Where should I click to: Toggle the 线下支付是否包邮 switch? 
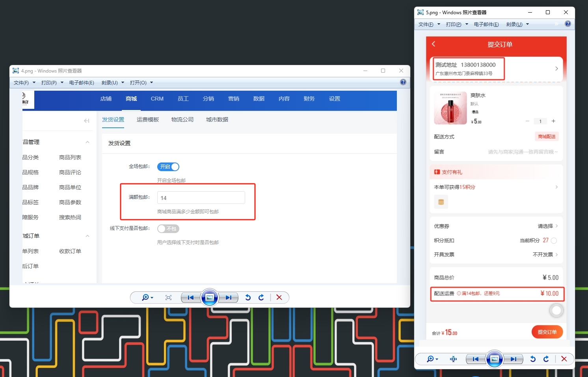(168, 229)
